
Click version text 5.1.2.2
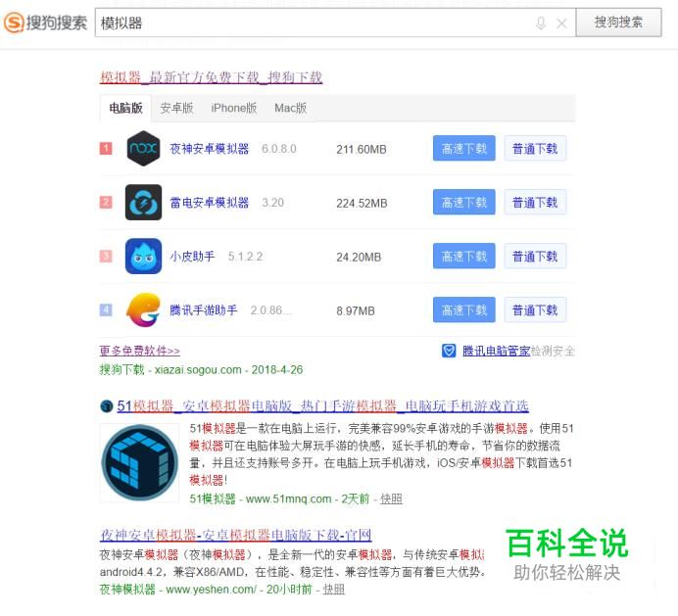pyautogui.click(x=246, y=257)
